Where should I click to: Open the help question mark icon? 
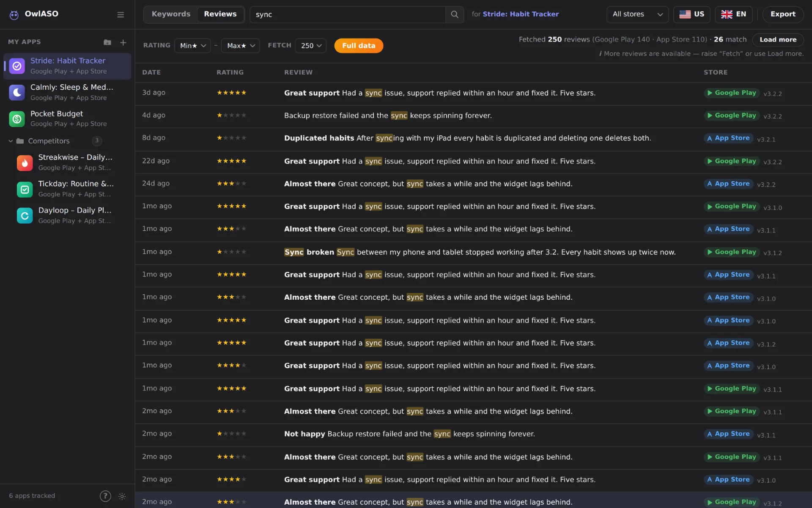tap(105, 496)
